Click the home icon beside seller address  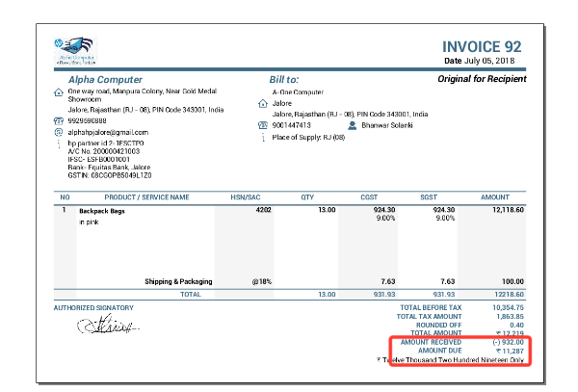pos(59,93)
